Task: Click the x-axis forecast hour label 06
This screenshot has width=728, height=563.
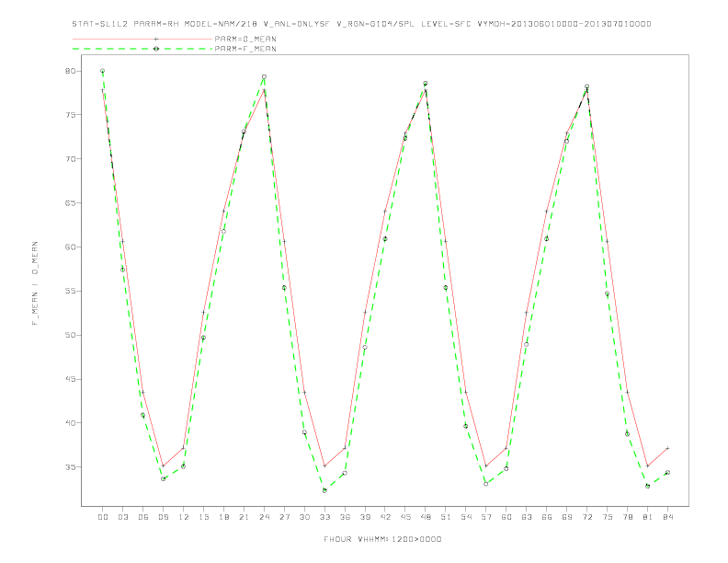Action: tap(143, 517)
